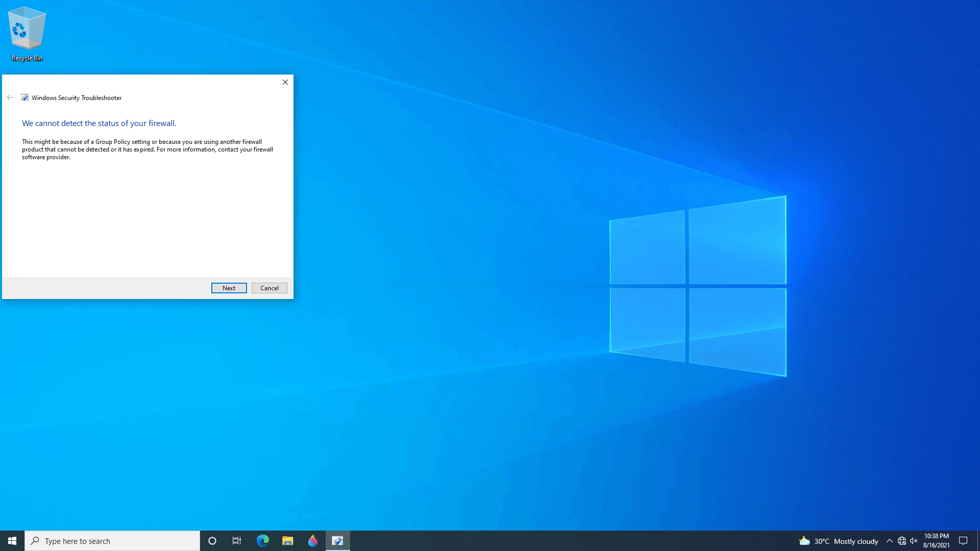Screen dimensions: 980x551
Task: Click the Windows Security Troubleshooter title icon
Action: click(24, 97)
